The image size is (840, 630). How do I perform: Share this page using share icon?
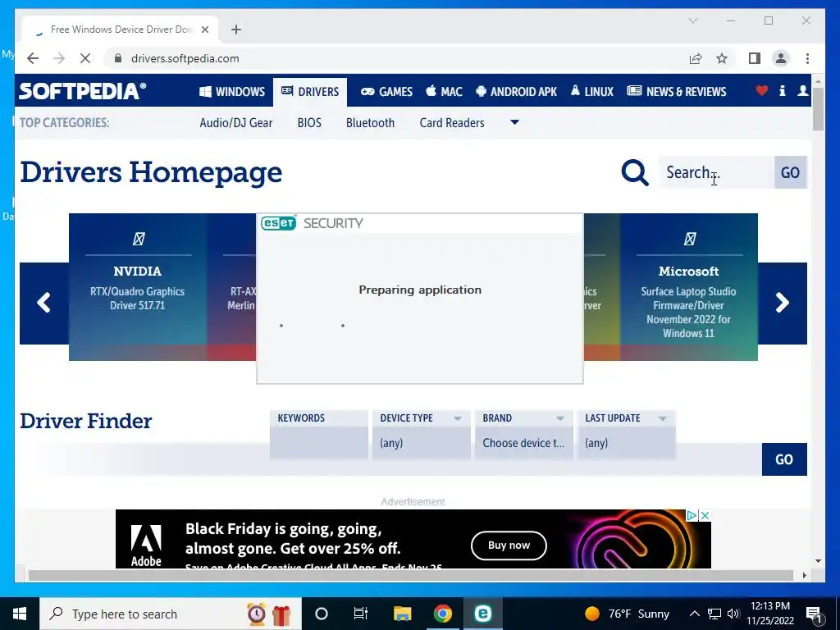point(696,58)
